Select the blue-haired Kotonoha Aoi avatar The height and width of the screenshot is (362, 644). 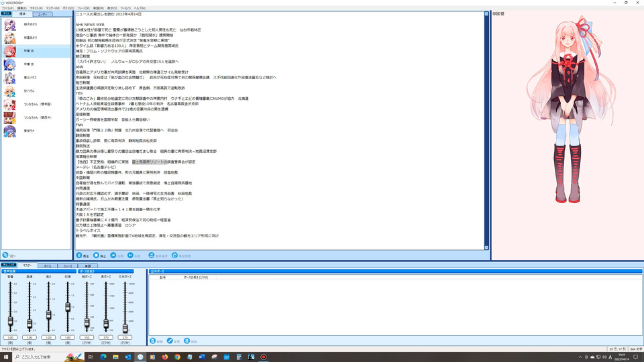pyautogui.click(x=10, y=64)
